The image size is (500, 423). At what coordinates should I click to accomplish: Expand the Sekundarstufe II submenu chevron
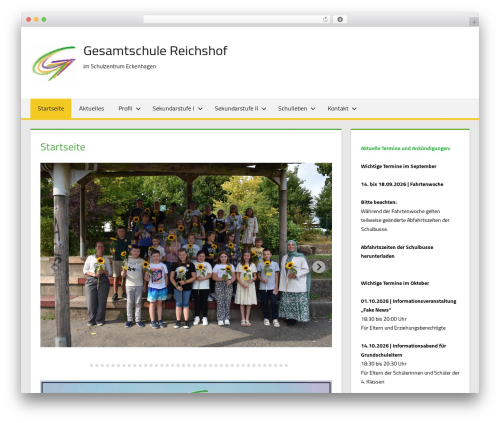(x=264, y=109)
